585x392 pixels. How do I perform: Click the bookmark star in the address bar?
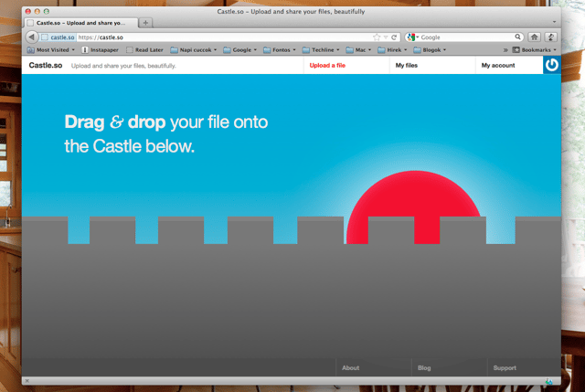[377, 37]
